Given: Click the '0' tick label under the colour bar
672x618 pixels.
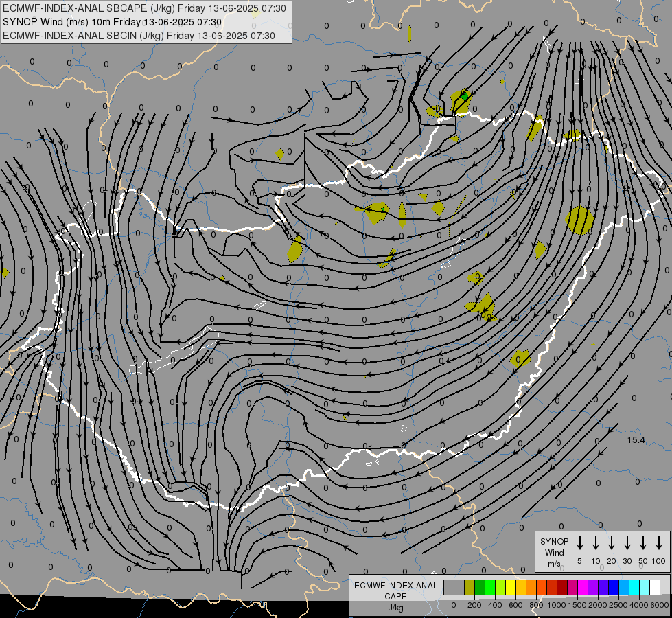Looking at the screenshot, I should pos(454,605).
